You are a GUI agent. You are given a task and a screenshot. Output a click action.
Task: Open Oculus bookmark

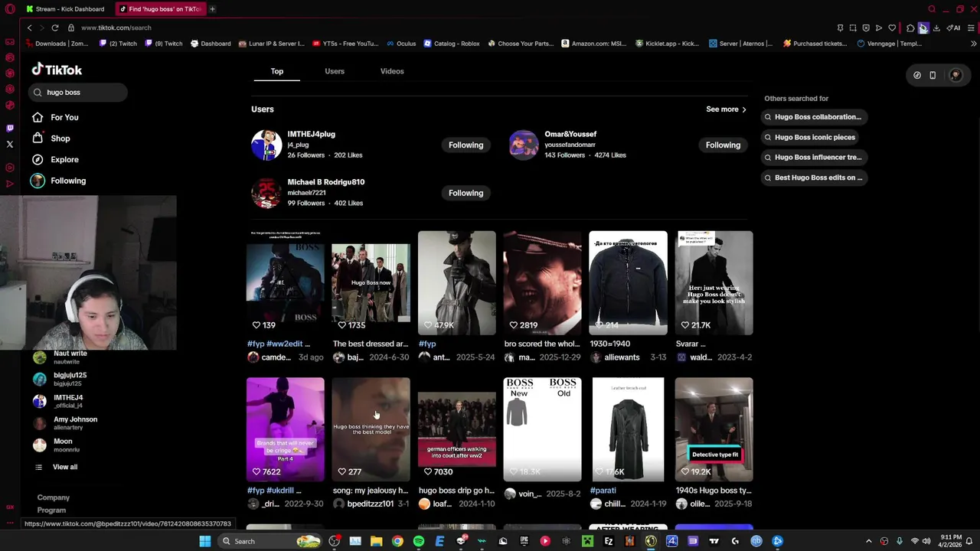pos(401,44)
